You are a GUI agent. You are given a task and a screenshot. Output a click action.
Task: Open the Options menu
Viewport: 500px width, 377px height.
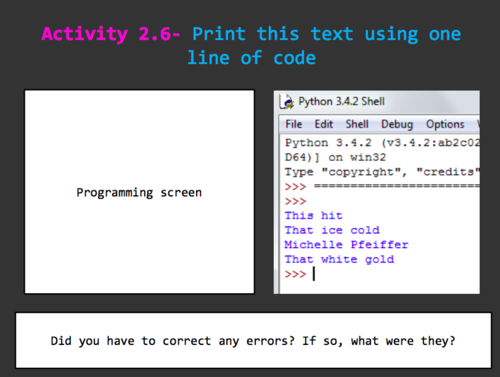pos(445,124)
